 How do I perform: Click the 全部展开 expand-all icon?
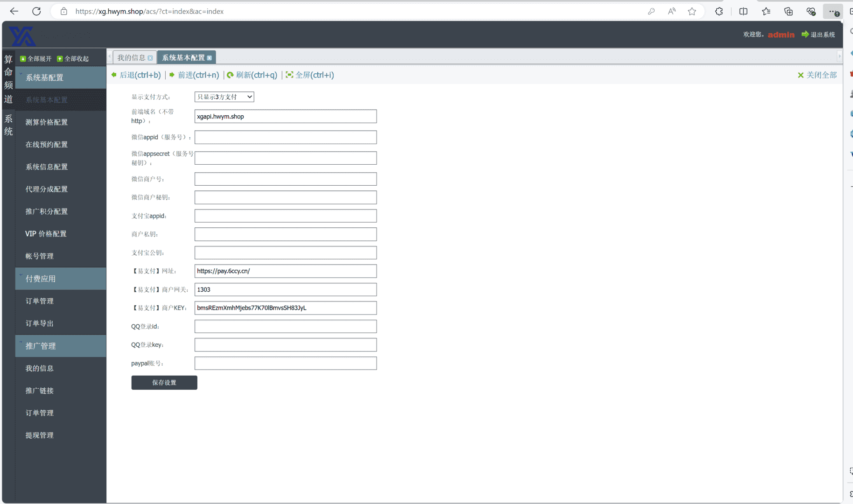pyautogui.click(x=23, y=59)
